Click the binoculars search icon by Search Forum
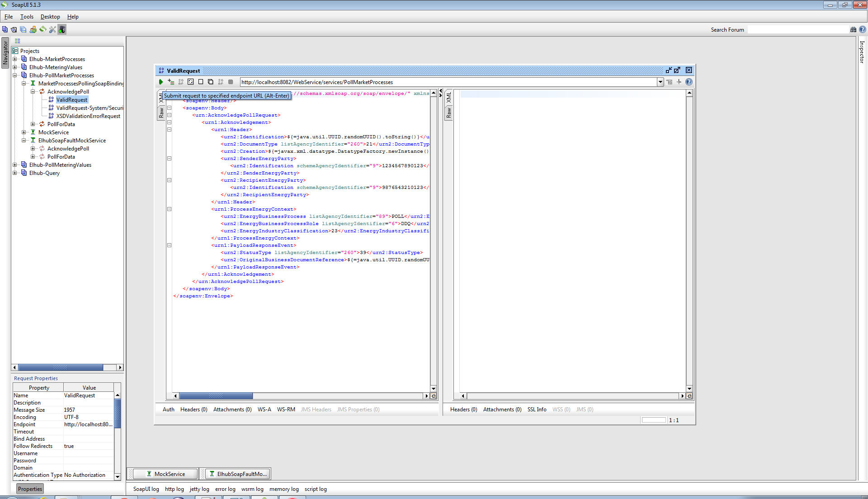 853,30
